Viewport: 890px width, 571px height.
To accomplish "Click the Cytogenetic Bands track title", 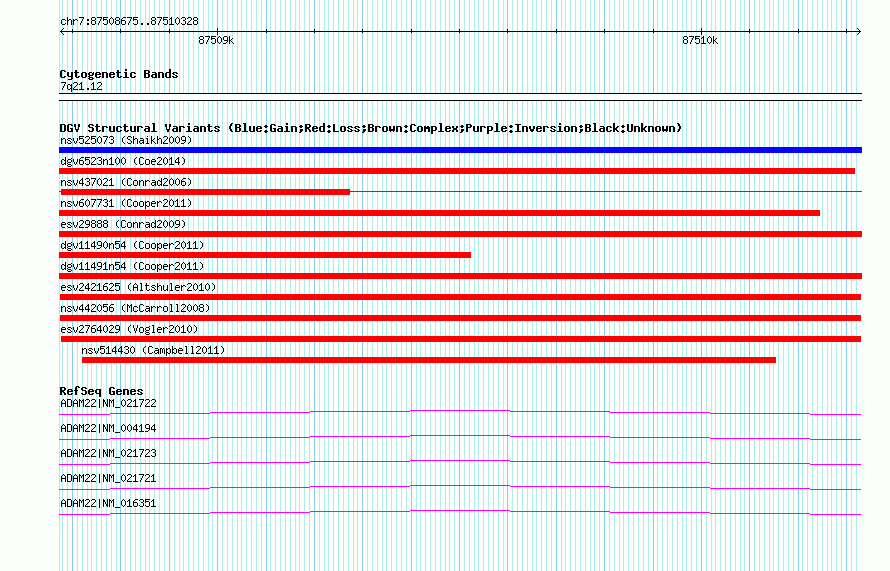I will coord(119,74).
